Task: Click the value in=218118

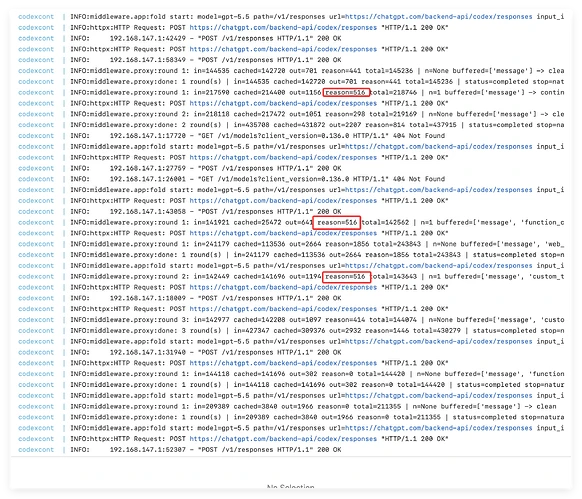Action: point(212,114)
